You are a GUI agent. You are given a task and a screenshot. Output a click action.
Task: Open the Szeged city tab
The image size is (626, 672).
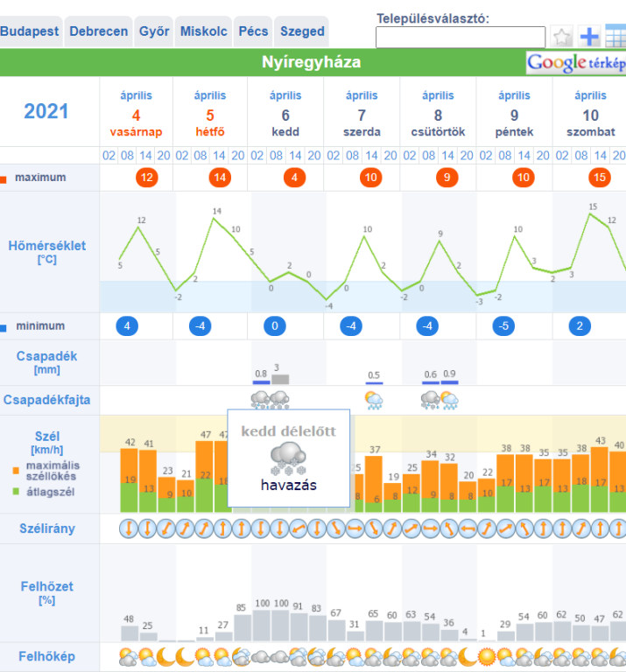click(302, 31)
